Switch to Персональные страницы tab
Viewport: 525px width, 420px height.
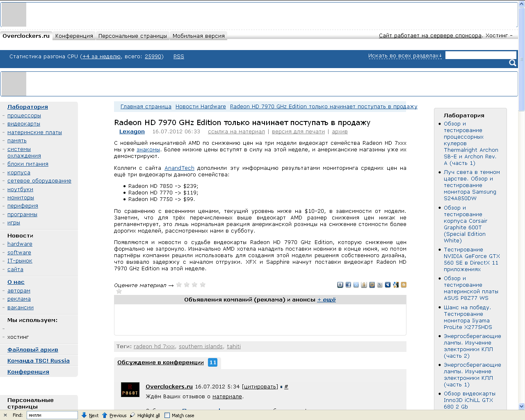[x=132, y=36]
